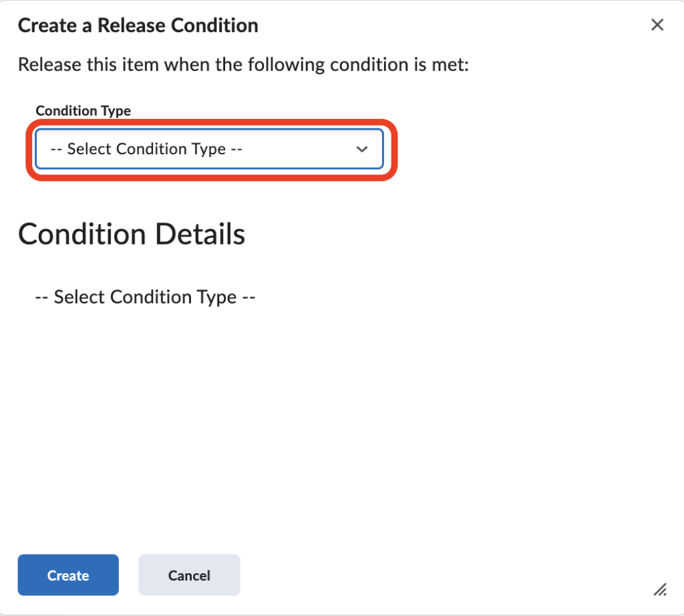Exit the dialog via the top X button
Viewport: 684px width, 616px height.
pos(657,25)
